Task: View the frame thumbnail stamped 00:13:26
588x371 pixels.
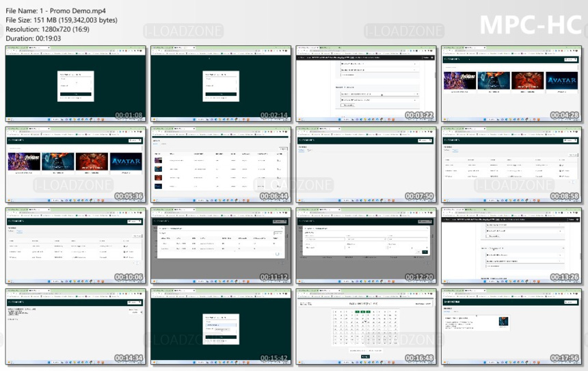Action: pos(511,246)
